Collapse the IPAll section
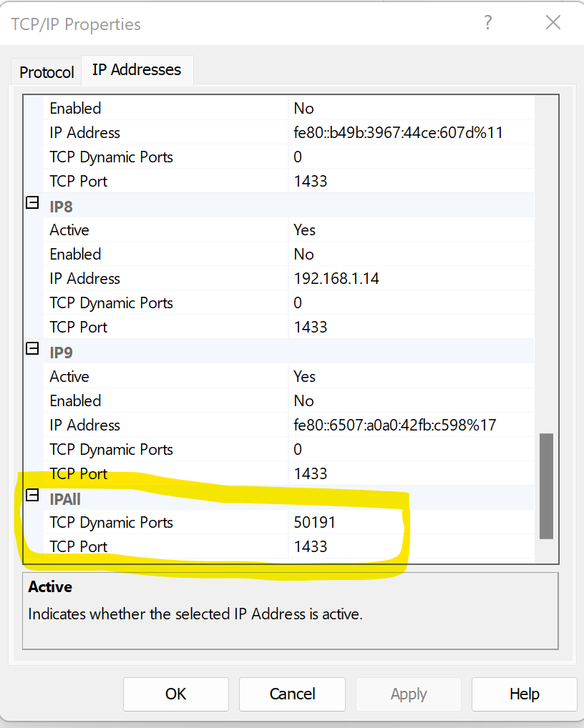Screen dimensions: 584x728 click(x=32, y=496)
